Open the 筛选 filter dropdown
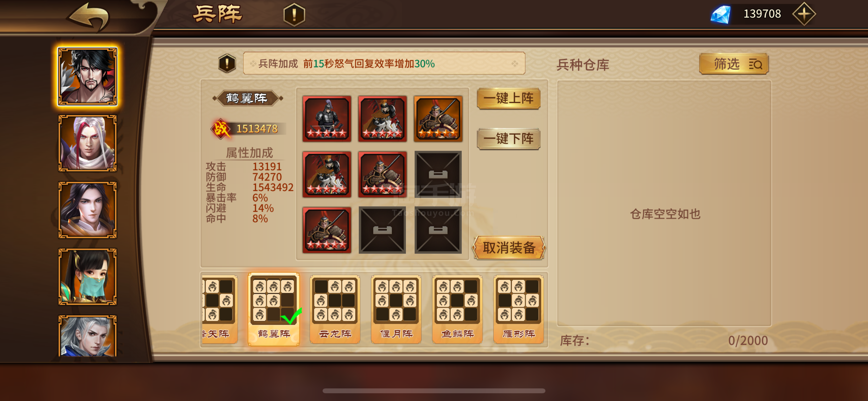Screen dimensions: 868x401 [734, 63]
